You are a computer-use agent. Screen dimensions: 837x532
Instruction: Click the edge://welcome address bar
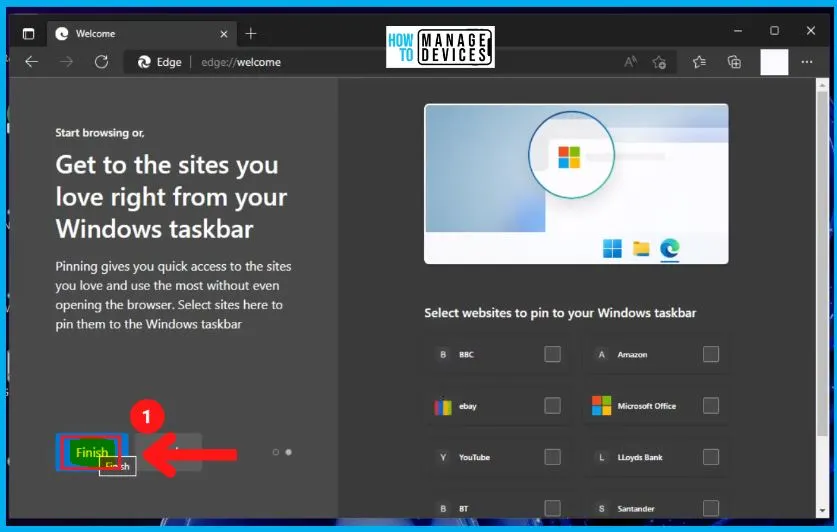[400, 62]
